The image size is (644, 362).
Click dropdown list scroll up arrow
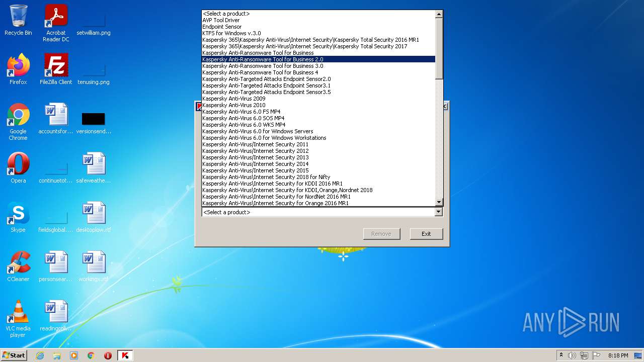(439, 14)
